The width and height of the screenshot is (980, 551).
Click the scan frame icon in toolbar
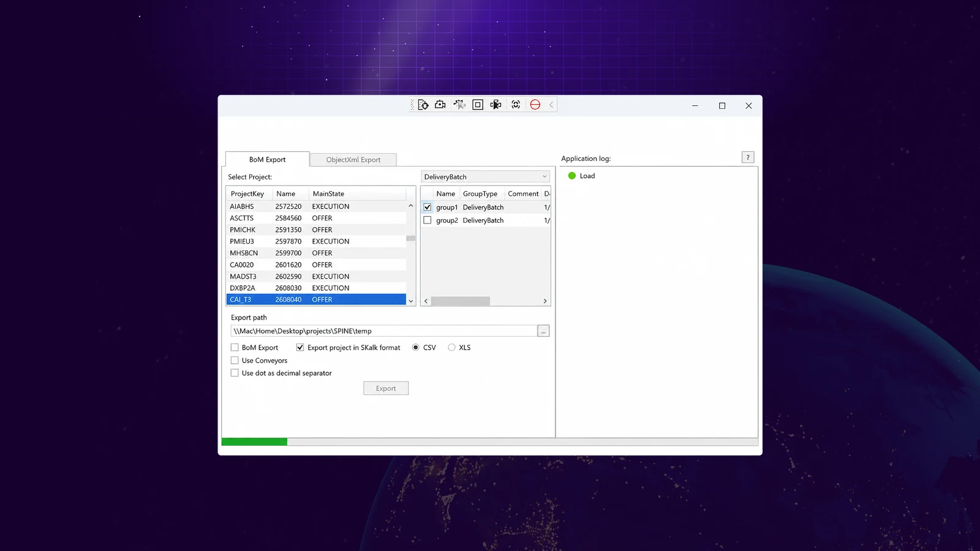coord(516,105)
